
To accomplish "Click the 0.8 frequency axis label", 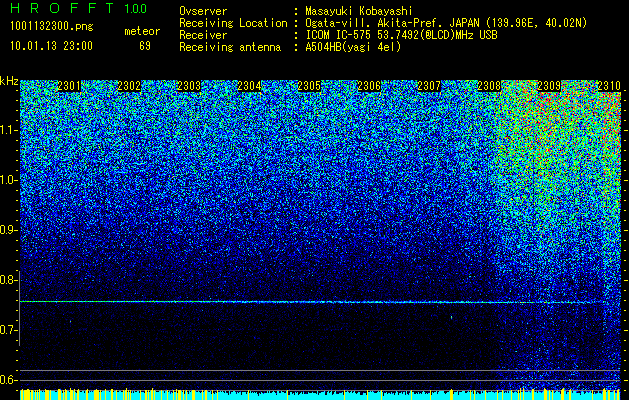I will [x=8, y=280].
